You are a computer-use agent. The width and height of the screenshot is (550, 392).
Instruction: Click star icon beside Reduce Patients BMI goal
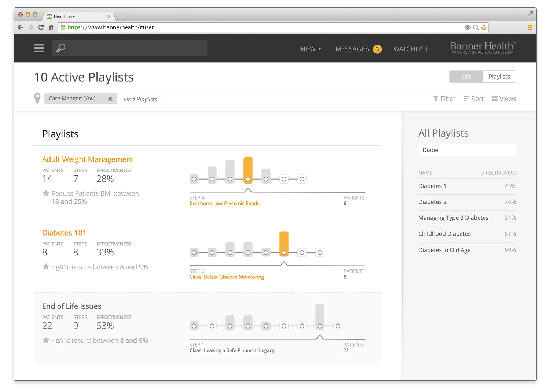coord(46,193)
